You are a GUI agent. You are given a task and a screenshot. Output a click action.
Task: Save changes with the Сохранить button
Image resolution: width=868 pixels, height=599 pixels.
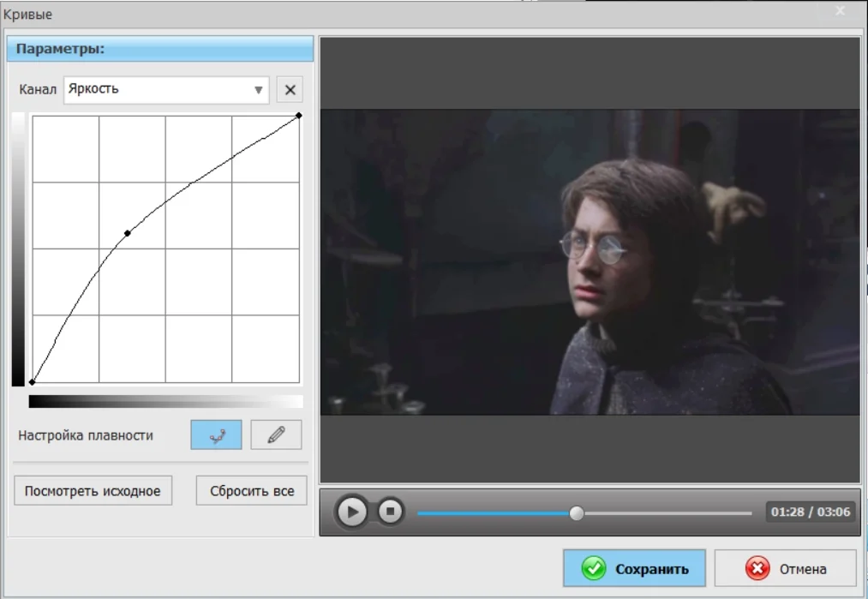pos(634,569)
